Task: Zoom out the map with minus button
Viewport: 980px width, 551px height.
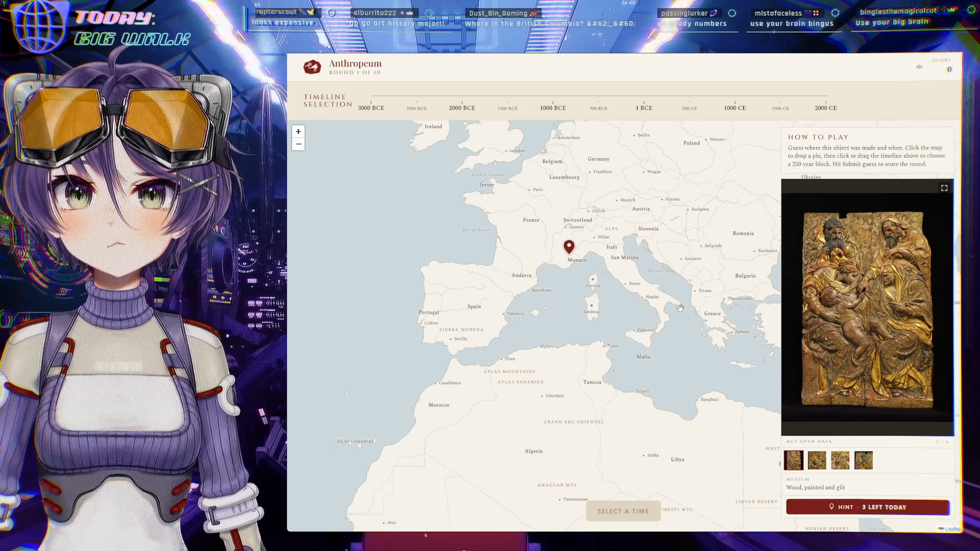Action: point(298,144)
